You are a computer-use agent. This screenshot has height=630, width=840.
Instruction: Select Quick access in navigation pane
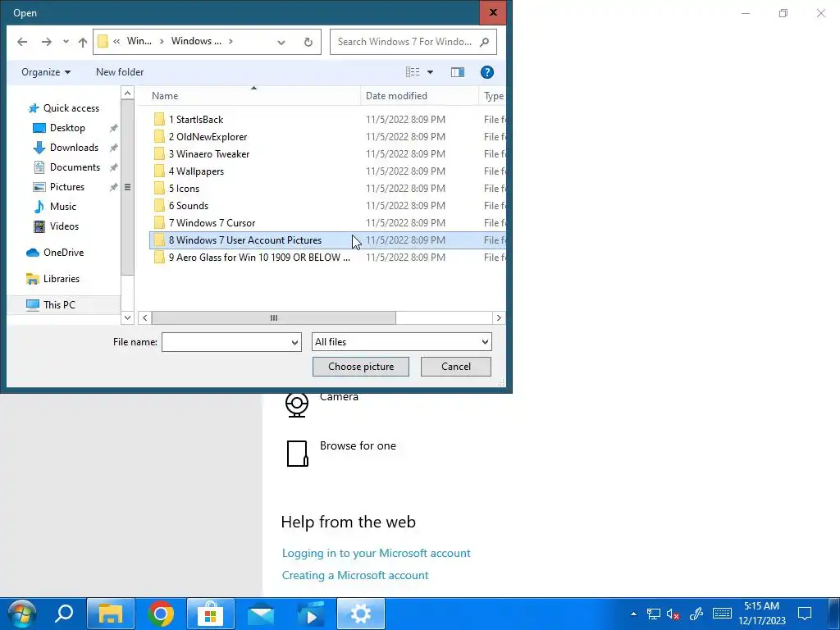click(x=71, y=108)
